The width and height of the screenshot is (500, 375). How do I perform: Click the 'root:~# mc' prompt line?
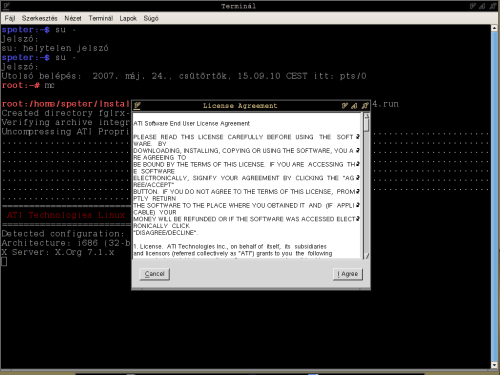[x=28, y=85]
